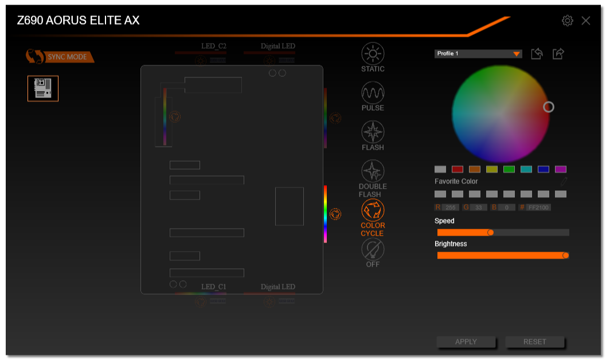Click the favorite color edit pencil icon

coord(564,181)
